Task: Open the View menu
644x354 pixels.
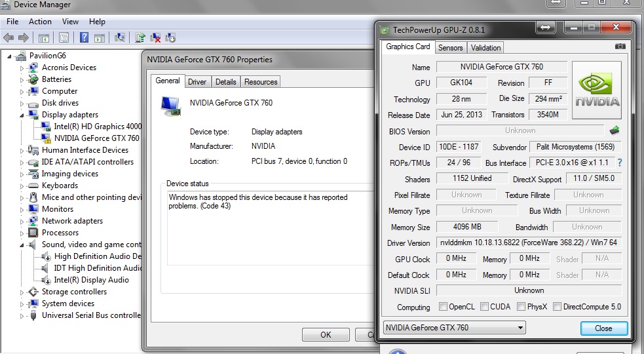Action: (70, 22)
